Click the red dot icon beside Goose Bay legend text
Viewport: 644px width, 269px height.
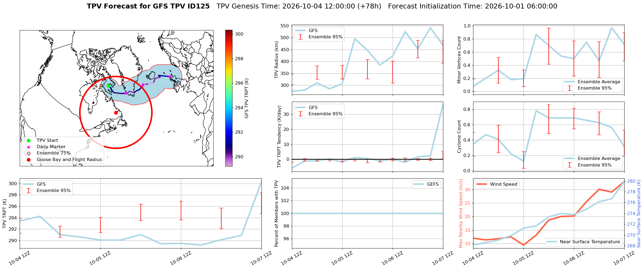click(28, 160)
